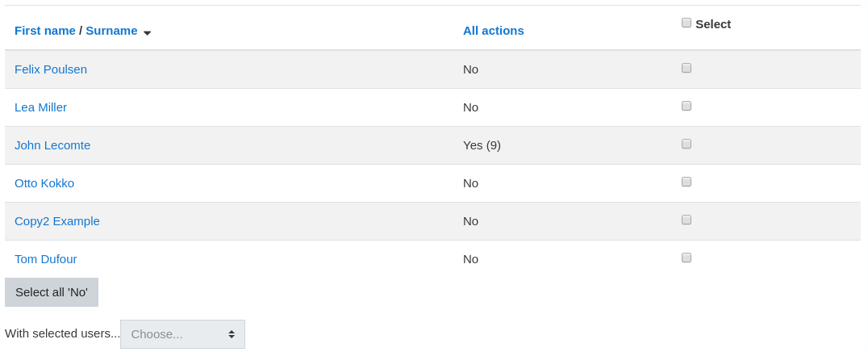
Task: Check the box for Felix Poulsen
Action: (x=686, y=68)
